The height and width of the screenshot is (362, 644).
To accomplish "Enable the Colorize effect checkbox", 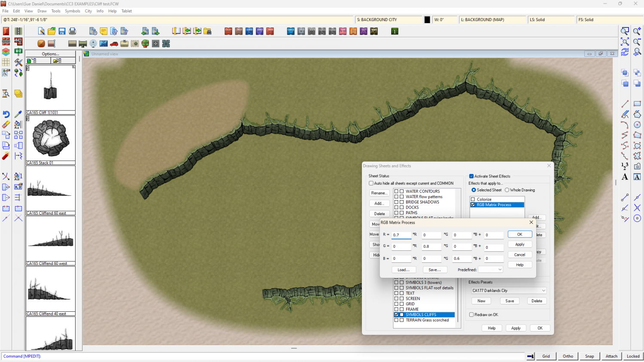I will pyautogui.click(x=473, y=199).
